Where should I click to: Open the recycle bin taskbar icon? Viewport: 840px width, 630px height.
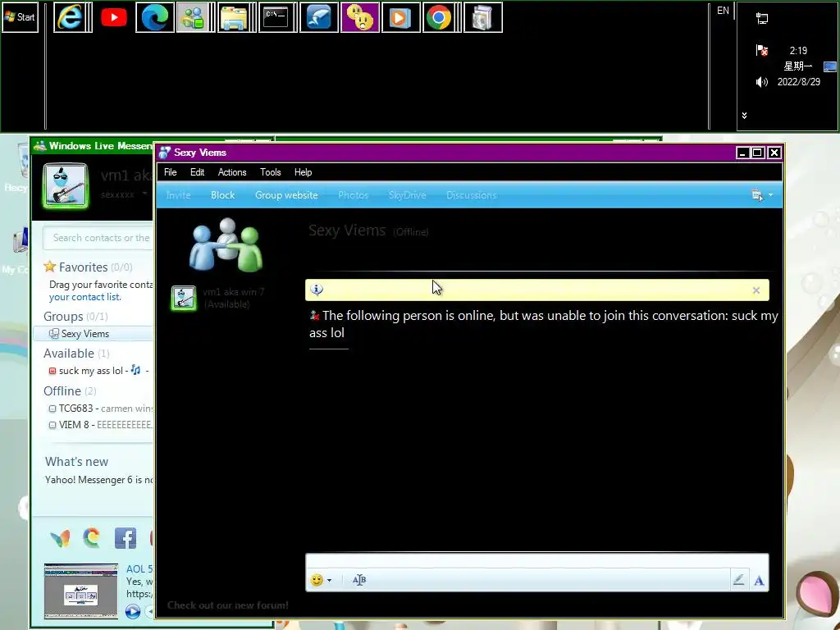coord(482,17)
